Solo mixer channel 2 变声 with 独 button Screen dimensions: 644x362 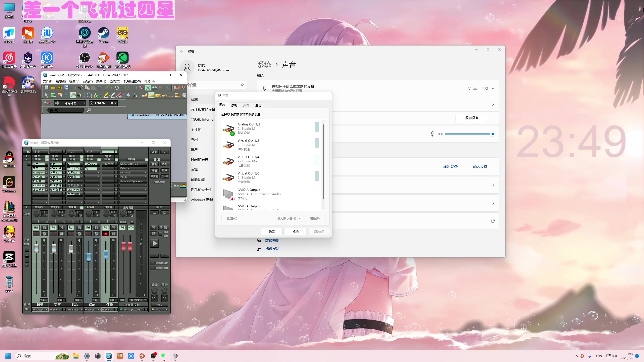[x=62, y=228]
